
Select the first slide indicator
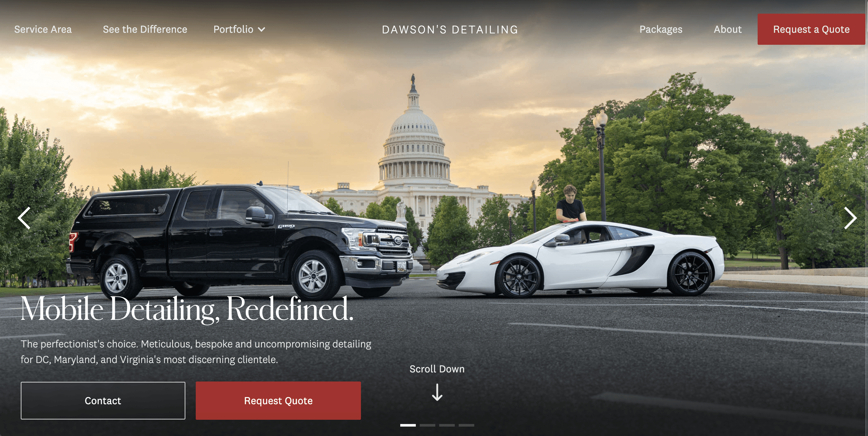[x=408, y=425]
